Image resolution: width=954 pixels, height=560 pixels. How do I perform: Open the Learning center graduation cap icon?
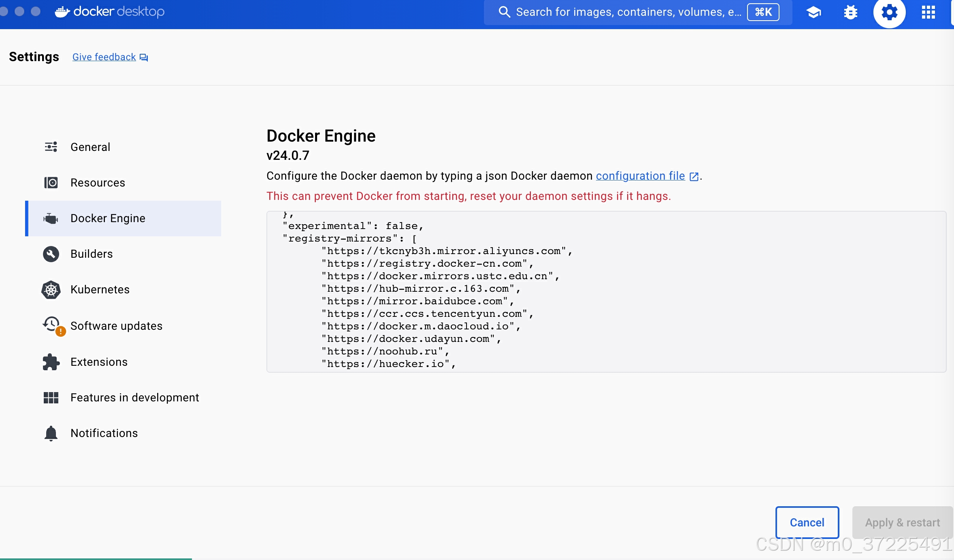(x=813, y=12)
